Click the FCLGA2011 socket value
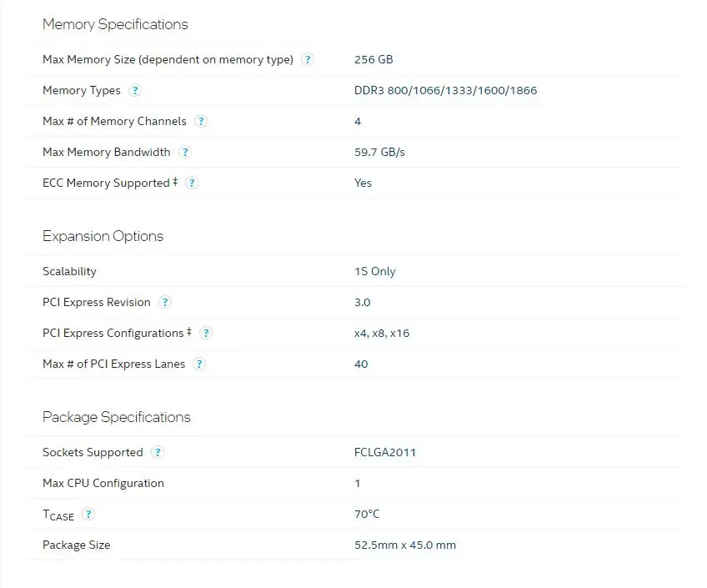Image resolution: width=707 pixels, height=588 pixels. pos(384,452)
